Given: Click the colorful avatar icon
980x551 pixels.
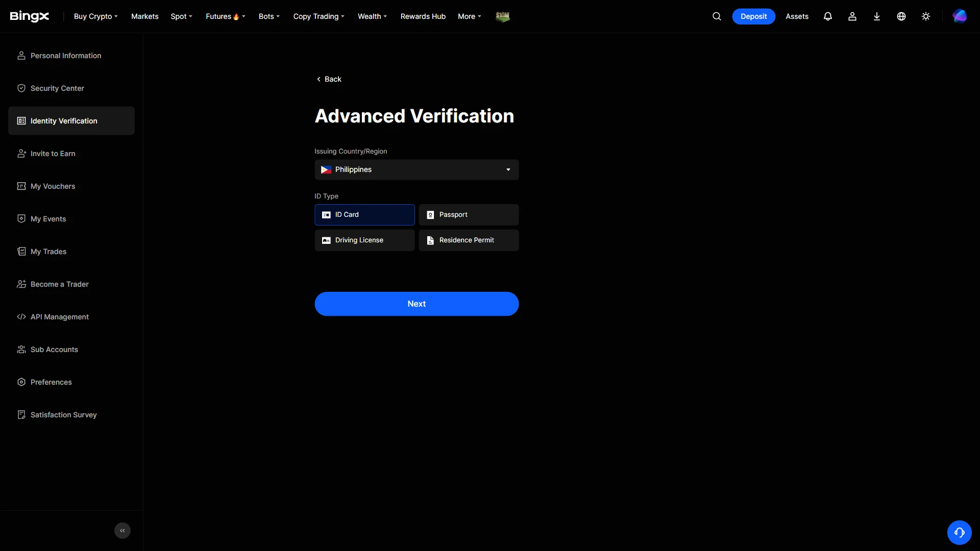Looking at the screenshot, I should [x=960, y=16].
